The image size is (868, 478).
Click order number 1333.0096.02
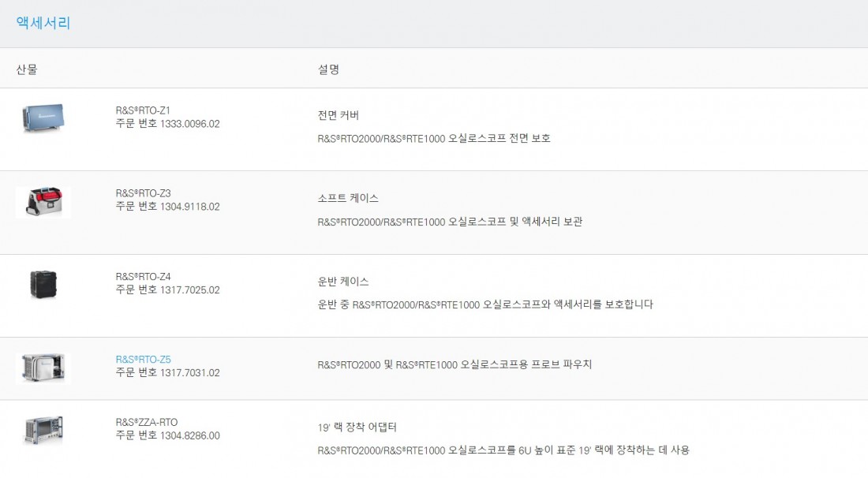[190, 124]
